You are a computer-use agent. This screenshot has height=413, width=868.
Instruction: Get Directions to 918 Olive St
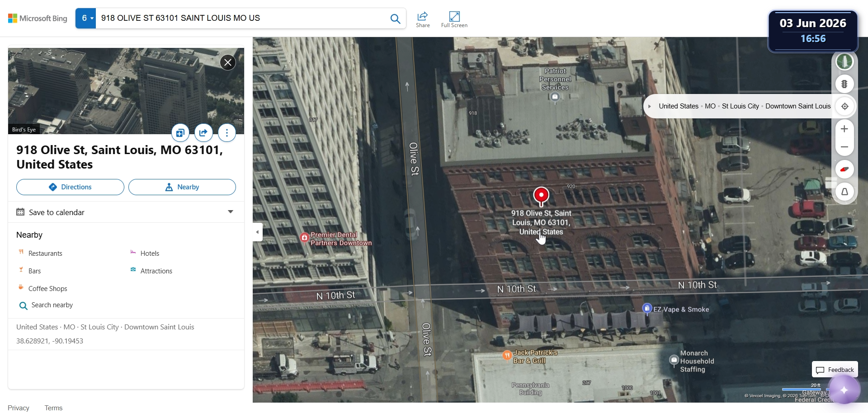click(70, 187)
